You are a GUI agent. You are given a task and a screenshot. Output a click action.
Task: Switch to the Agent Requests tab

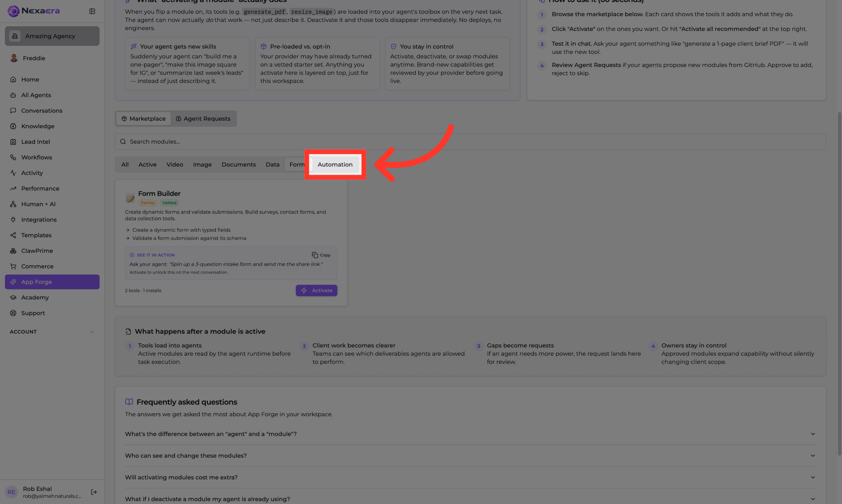click(203, 118)
